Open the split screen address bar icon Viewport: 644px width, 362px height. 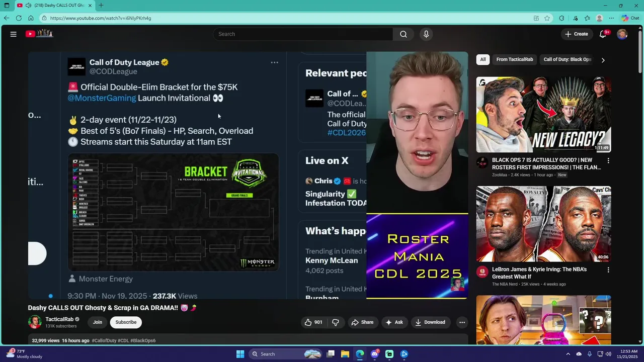[x=536, y=18]
